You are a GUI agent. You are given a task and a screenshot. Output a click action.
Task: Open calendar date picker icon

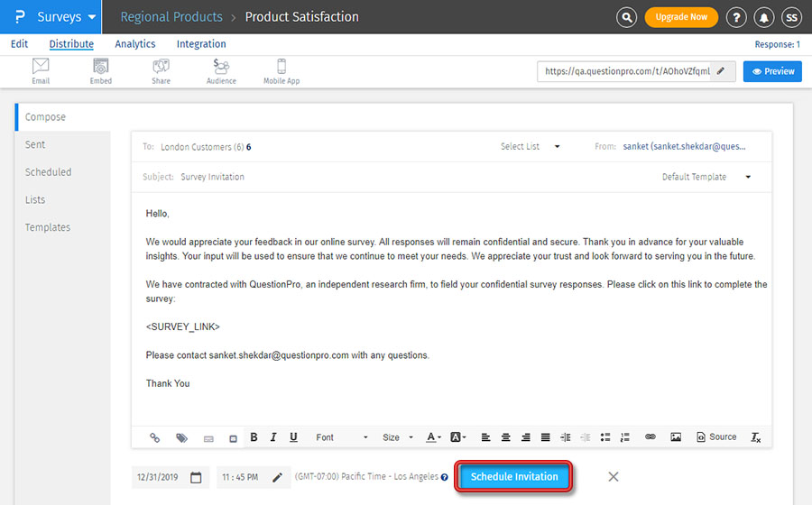196,477
